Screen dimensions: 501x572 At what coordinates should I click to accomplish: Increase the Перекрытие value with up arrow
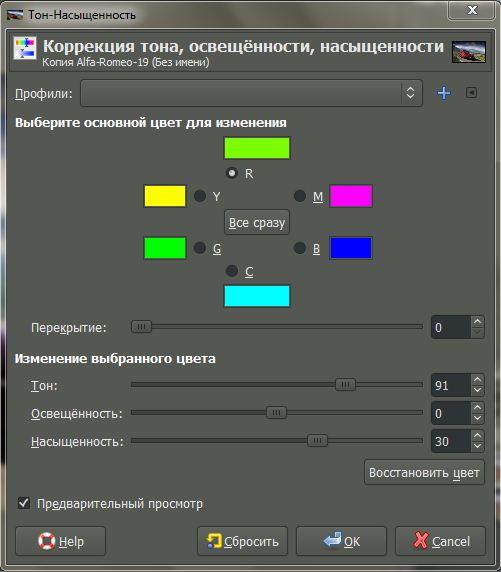click(x=477, y=322)
